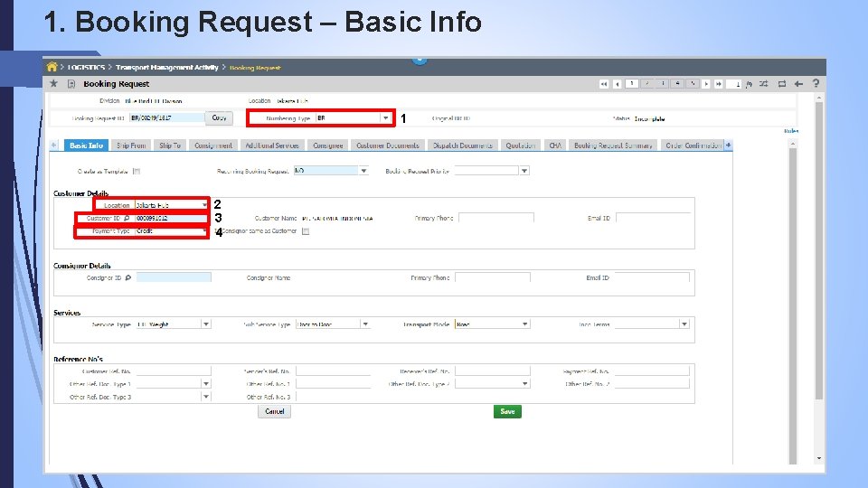Viewport: 868px width, 488px height.
Task: Expand Other Ref. Doc. Type 3 dropdown
Action: pos(205,397)
